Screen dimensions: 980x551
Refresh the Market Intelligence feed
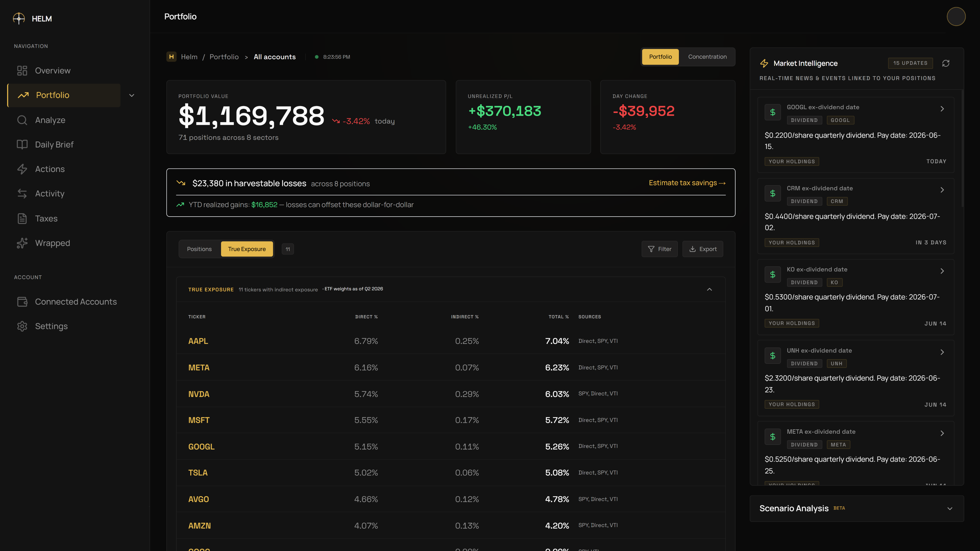946,63
